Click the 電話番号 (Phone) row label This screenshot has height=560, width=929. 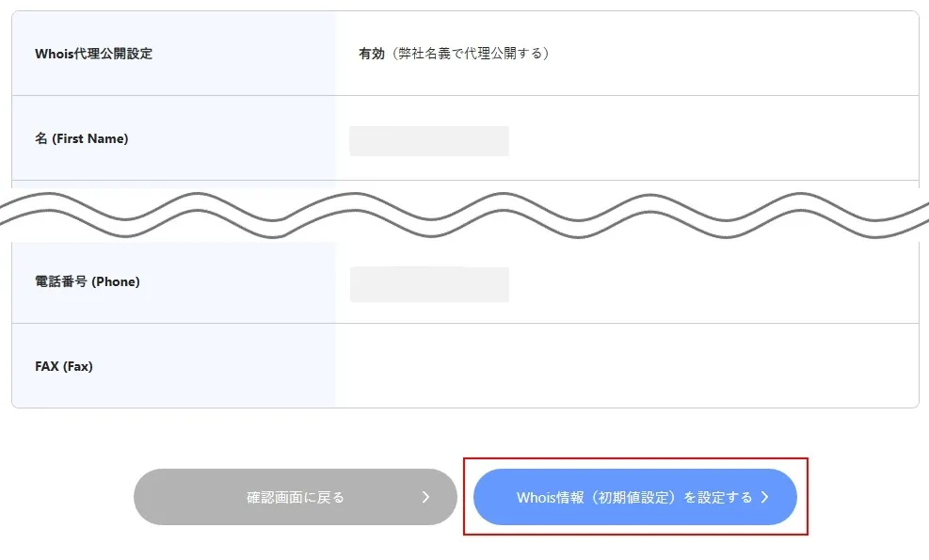click(x=88, y=281)
